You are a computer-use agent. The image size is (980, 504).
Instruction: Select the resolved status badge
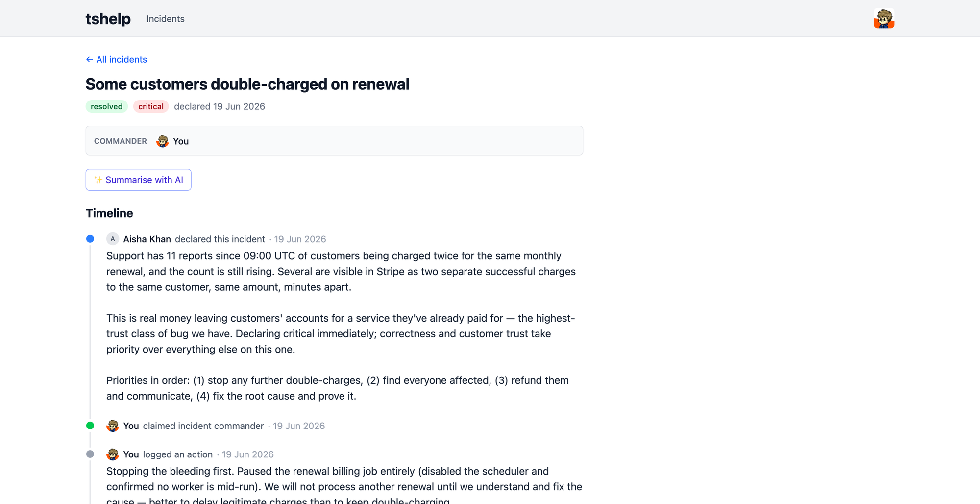[107, 106]
